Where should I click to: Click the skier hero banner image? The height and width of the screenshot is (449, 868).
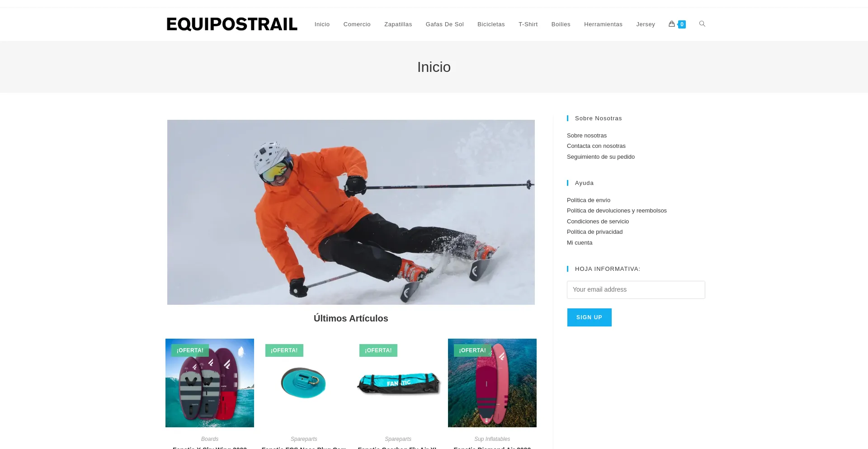pos(351,212)
